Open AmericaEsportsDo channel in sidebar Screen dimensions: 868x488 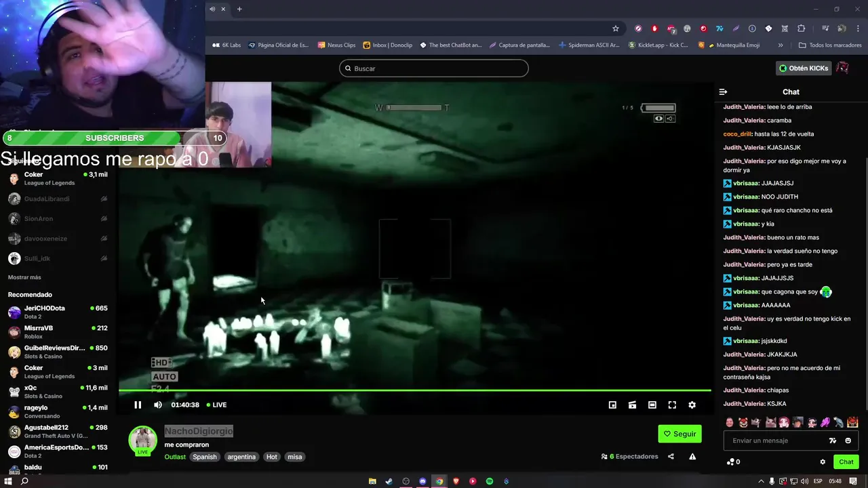pos(59,451)
